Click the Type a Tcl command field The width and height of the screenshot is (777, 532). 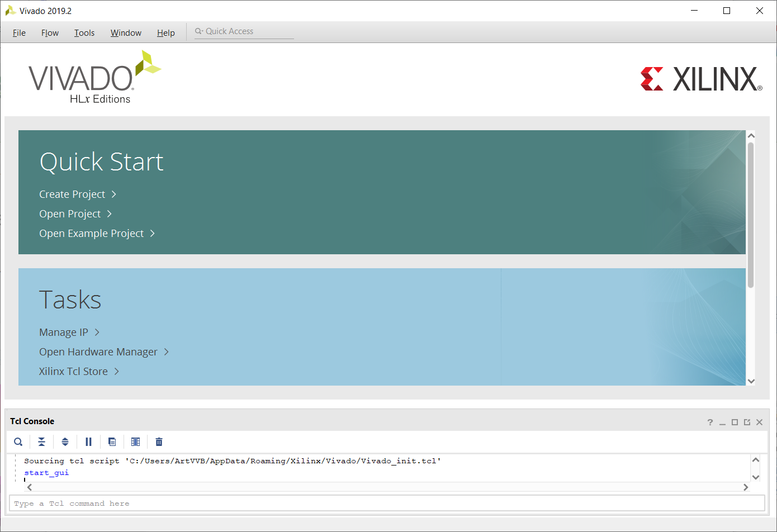point(387,503)
